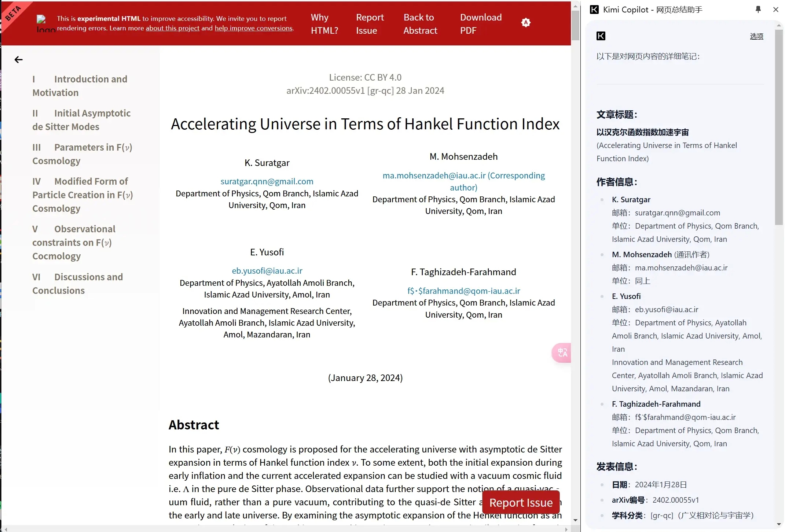Viewport: 785px width, 532px height.
Task: Click Download PDF in header
Action: 480,24
